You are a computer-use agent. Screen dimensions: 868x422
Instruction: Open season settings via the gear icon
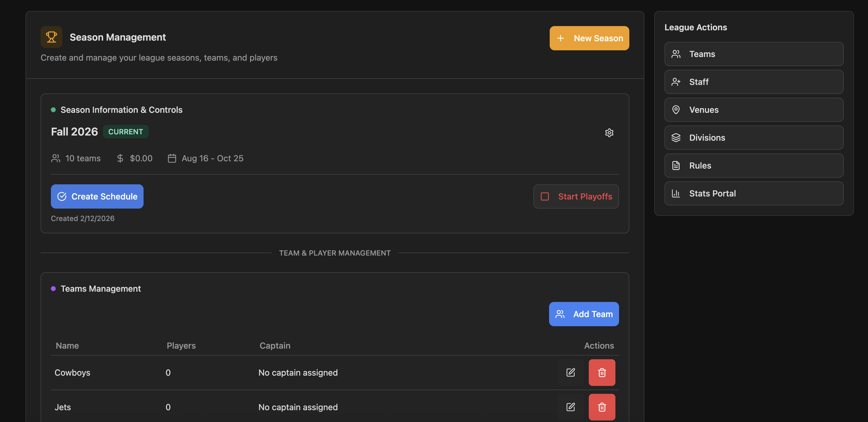[x=609, y=132]
